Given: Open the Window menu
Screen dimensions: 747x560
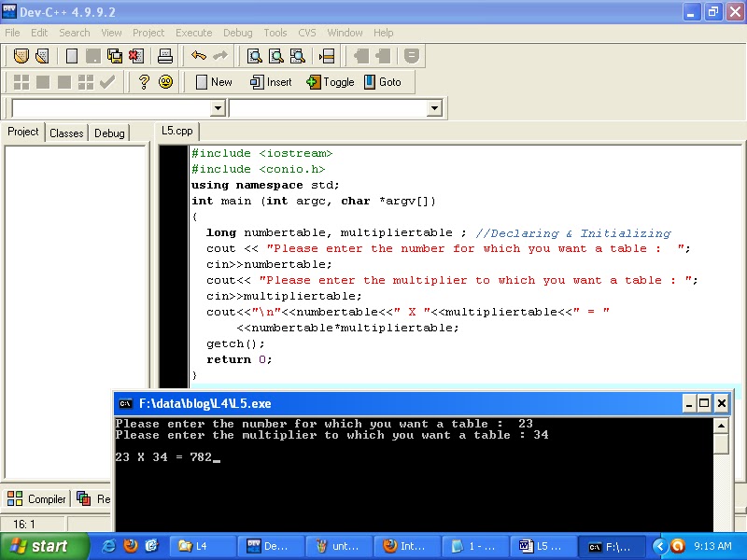Looking at the screenshot, I should click(x=345, y=33).
